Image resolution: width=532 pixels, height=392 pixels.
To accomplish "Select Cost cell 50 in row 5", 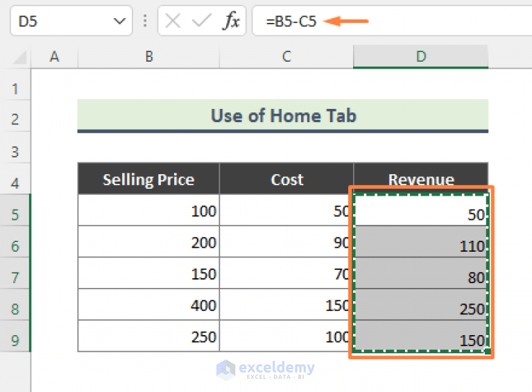I will (286, 210).
